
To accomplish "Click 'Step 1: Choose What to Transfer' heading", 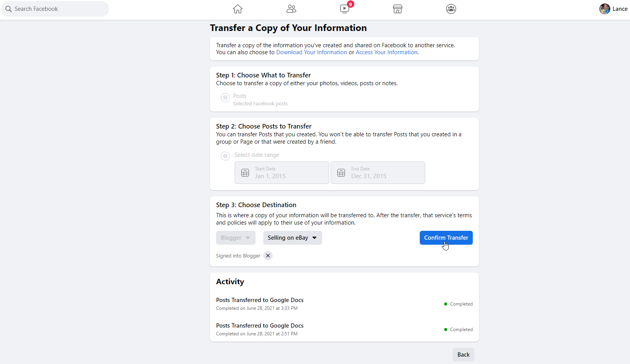I will point(263,75).
